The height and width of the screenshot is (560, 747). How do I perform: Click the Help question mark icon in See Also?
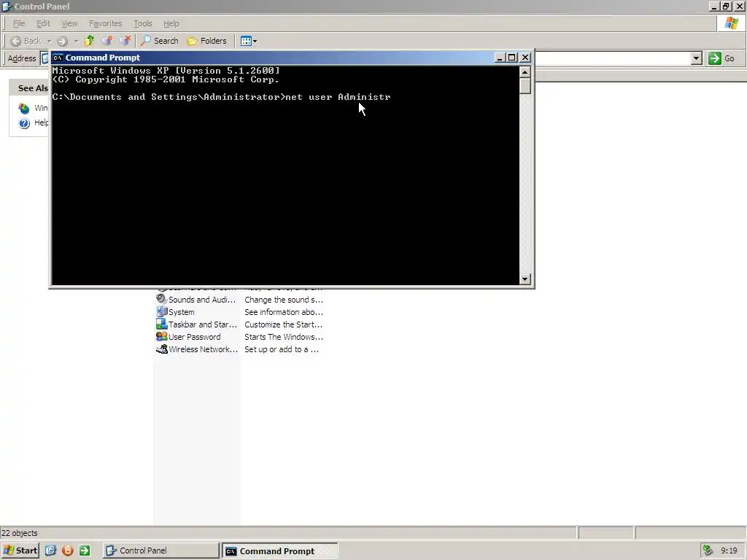(24, 123)
